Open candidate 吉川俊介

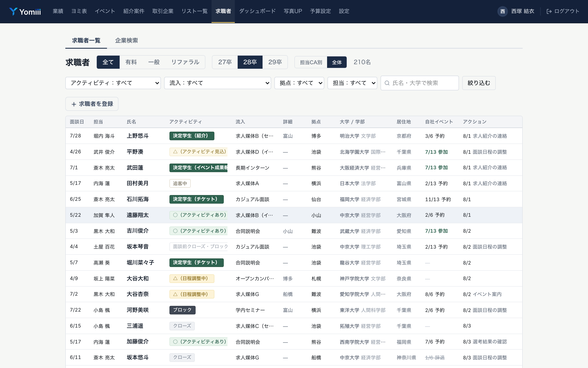(x=138, y=231)
